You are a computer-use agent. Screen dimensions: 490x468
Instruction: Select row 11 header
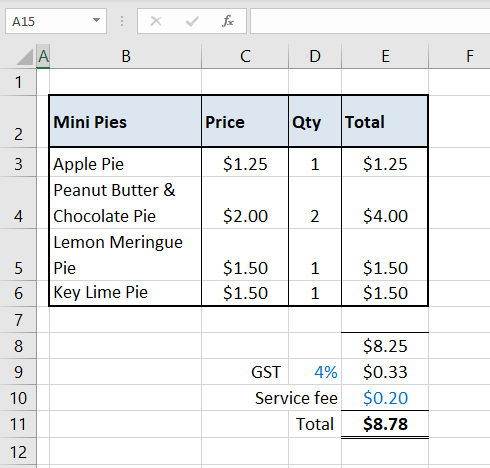pos(18,424)
